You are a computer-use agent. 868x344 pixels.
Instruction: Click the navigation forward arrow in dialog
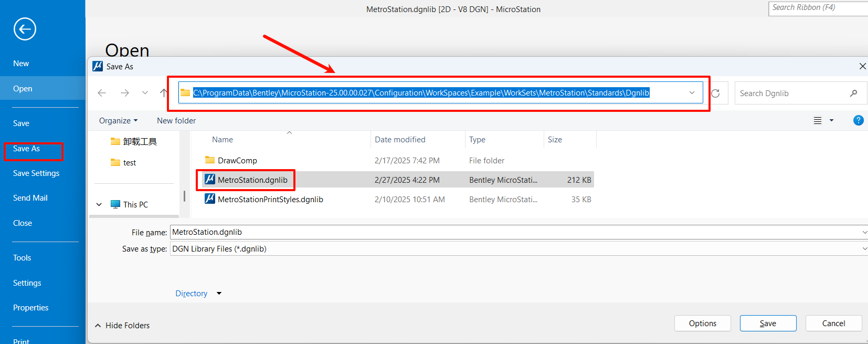(124, 93)
